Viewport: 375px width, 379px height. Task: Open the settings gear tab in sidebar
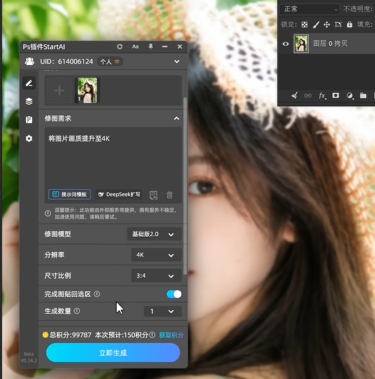point(29,138)
